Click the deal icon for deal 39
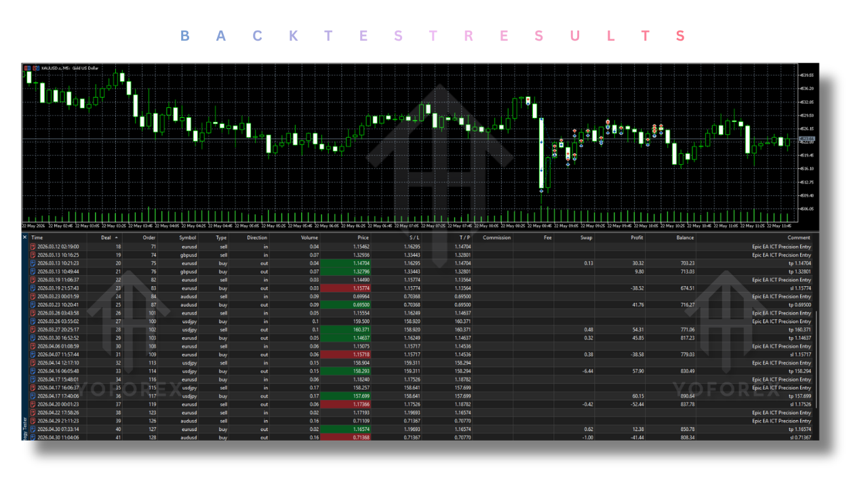The image size is (868, 488). pos(33,421)
